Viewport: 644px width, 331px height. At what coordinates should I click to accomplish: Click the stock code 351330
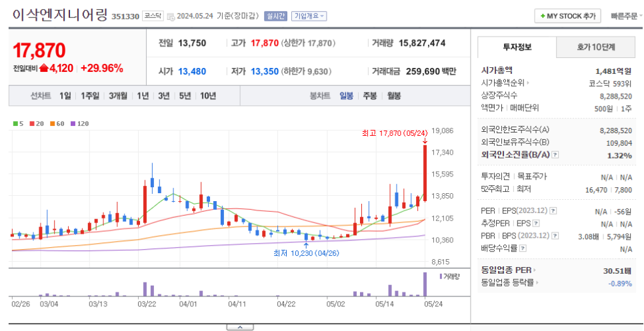point(126,17)
